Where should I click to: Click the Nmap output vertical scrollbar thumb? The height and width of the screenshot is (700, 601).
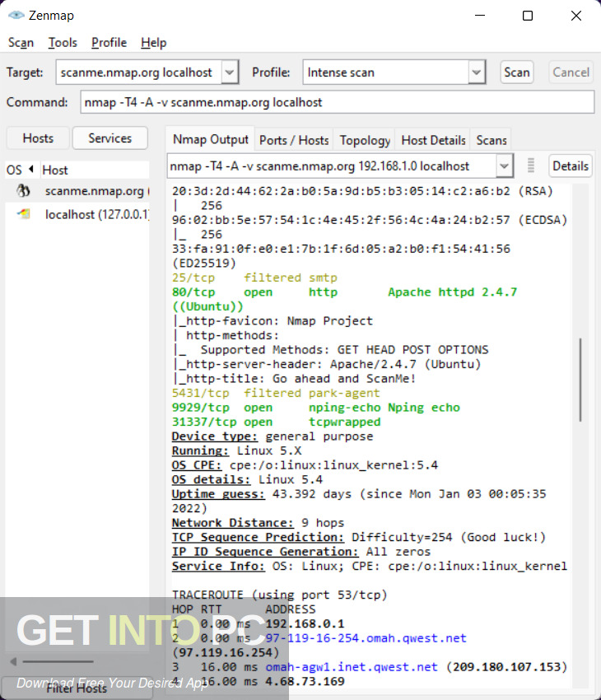(x=580, y=380)
